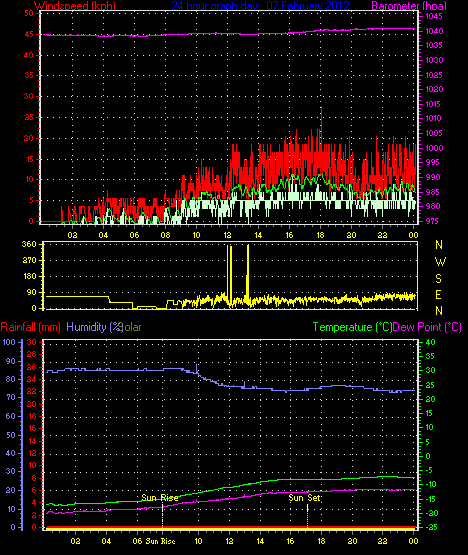Click the sunrise marker line in the lower chart
This screenshot has width=468, height=555.
(162, 516)
